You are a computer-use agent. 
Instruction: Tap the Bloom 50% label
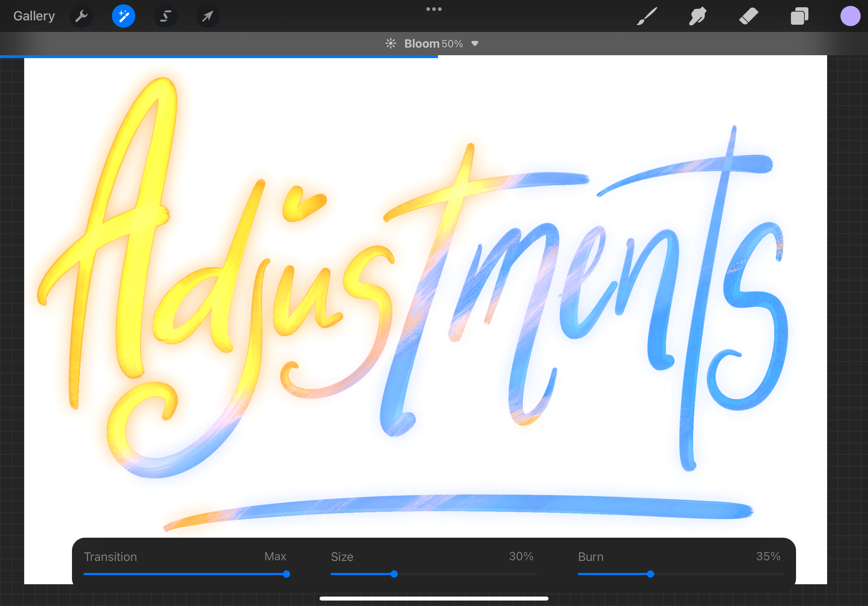(433, 44)
